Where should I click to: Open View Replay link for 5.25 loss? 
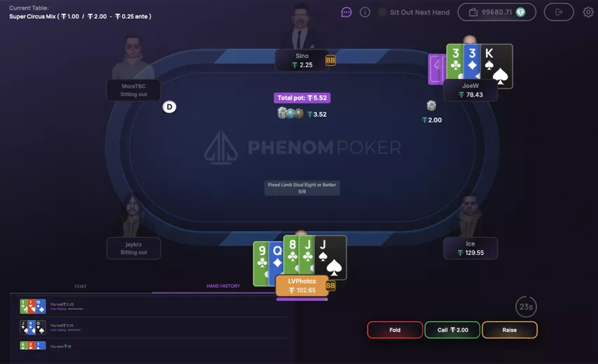(x=58, y=330)
